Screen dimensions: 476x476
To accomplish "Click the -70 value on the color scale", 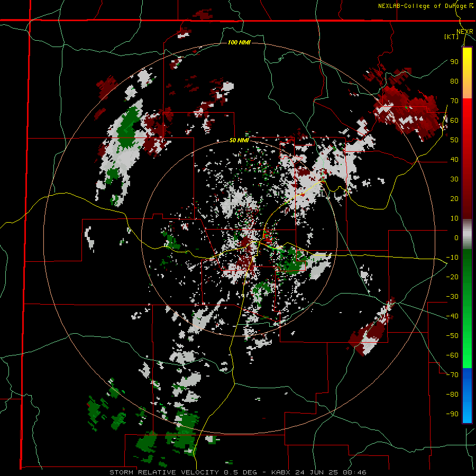I will [x=452, y=375].
